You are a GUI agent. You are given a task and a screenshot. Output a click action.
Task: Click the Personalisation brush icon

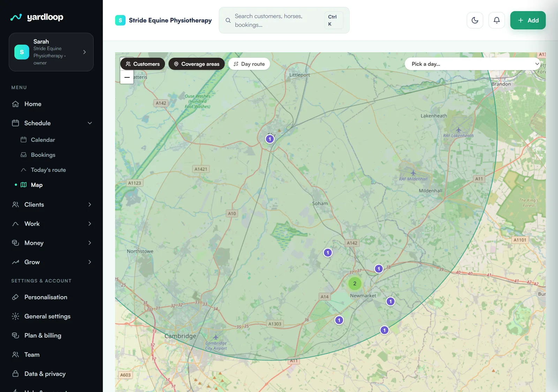(x=15, y=297)
